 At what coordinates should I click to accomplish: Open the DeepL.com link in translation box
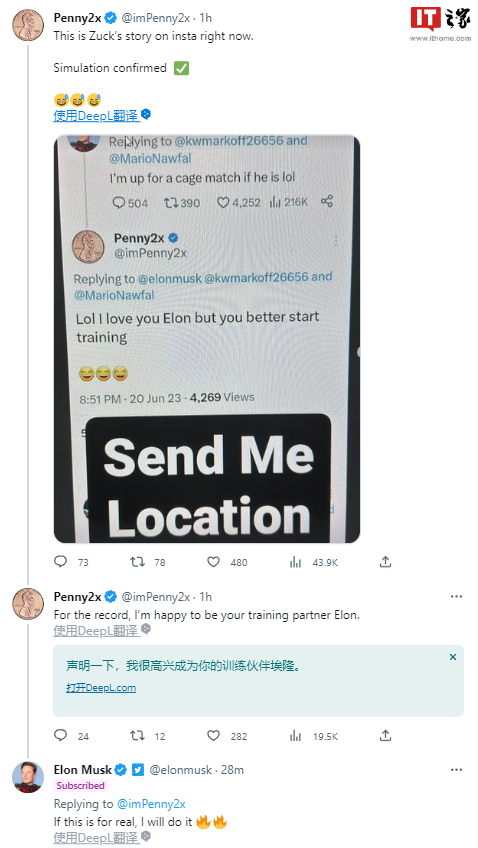(101, 687)
